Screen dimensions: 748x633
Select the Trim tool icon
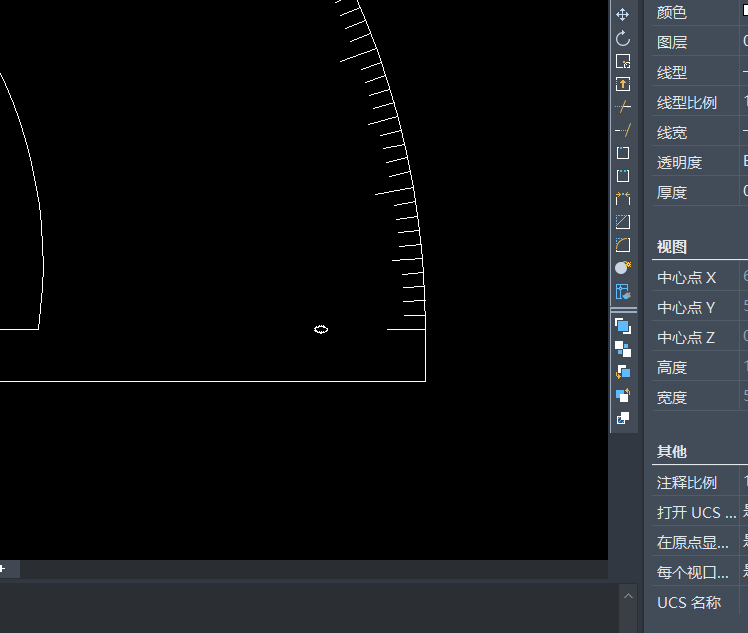point(623,107)
